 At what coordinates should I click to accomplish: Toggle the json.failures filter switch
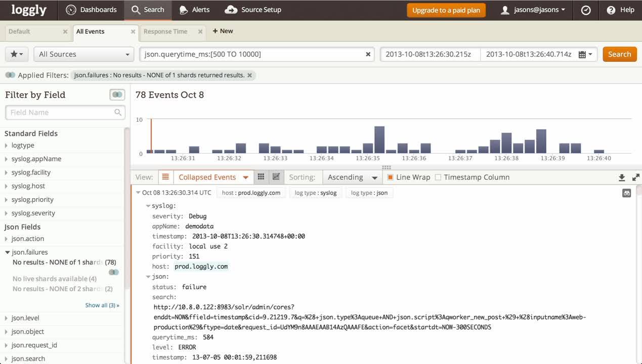(x=114, y=272)
